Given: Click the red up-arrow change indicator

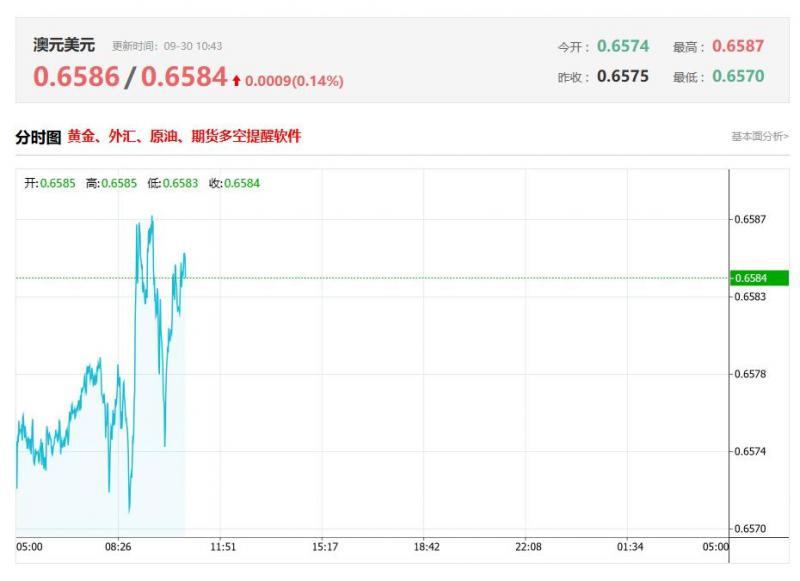Looking at the screenshot, I should pos(236,81).
